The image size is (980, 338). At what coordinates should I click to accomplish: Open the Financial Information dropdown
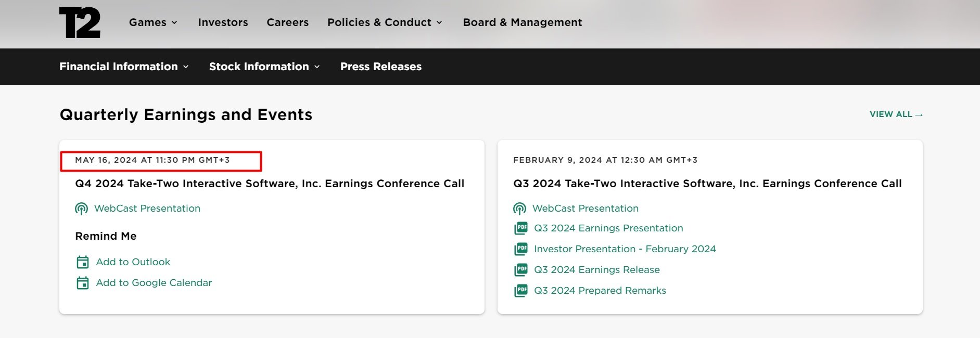click(124, 67)
